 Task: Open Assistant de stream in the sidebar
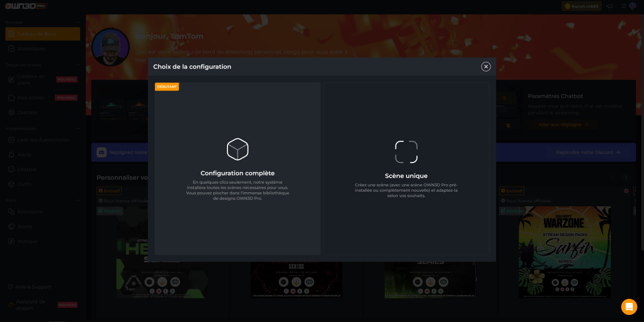pos(43,305)
